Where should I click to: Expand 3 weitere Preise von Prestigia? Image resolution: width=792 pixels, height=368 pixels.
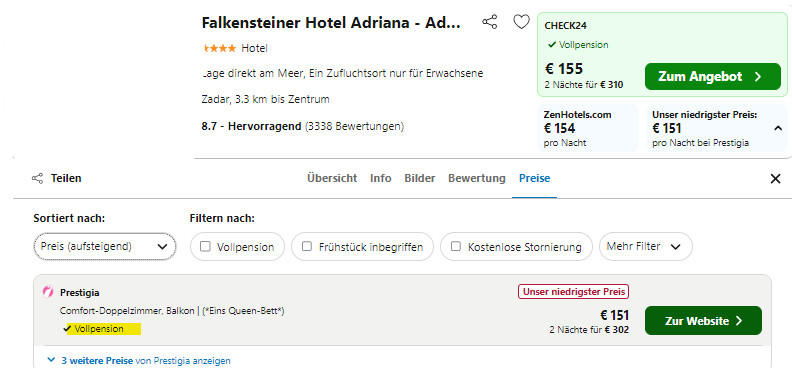coord(139,360)
